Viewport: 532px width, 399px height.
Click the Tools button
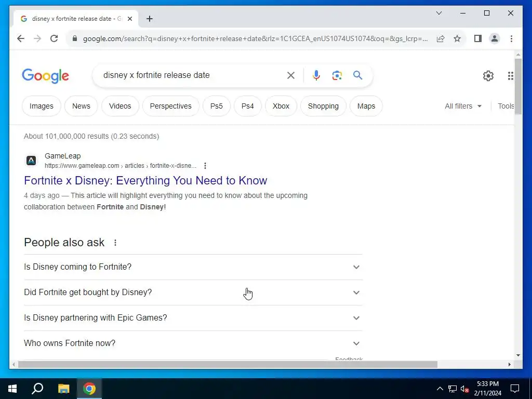click(506, 106)
